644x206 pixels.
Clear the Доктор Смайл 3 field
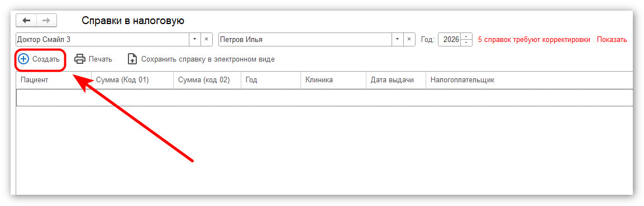(x=206, y=40)
